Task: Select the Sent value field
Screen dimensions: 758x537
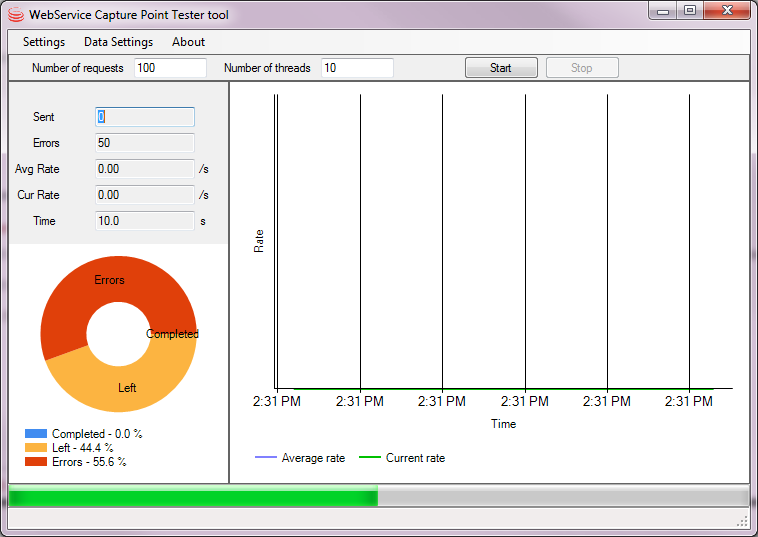Action: (x=144, y=117)
